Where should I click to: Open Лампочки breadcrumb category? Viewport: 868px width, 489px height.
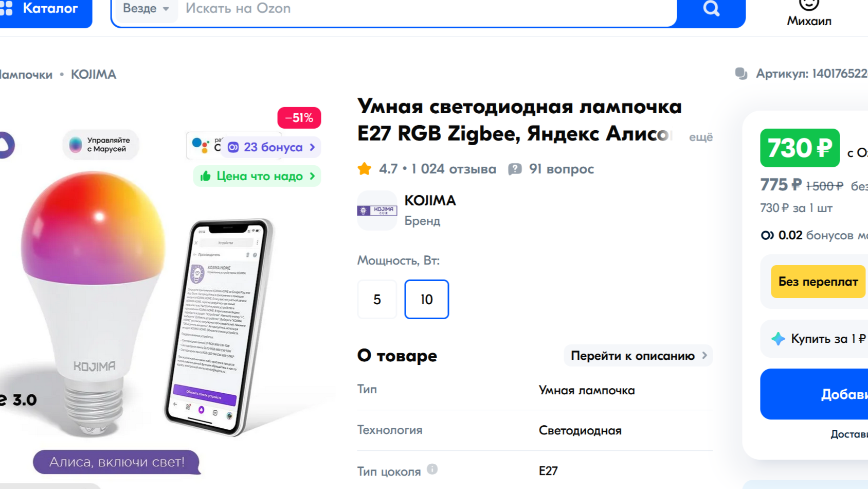click(x=26, y=75)
